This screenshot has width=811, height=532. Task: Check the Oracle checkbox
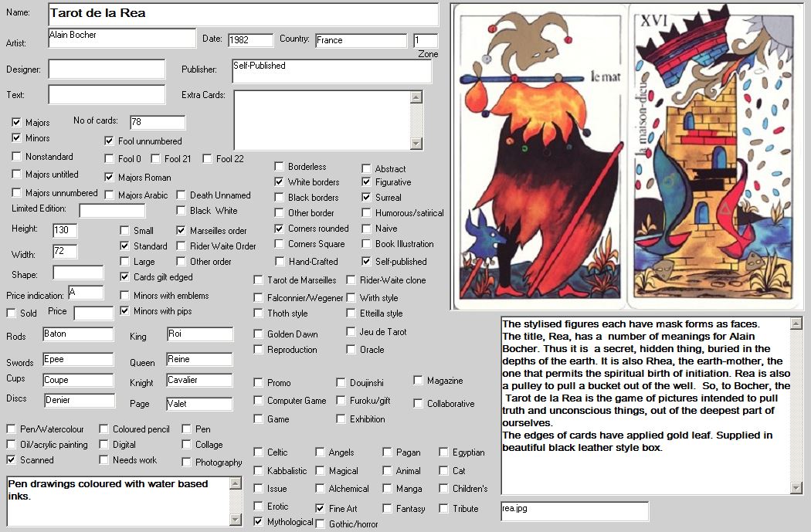coord(351,350)
